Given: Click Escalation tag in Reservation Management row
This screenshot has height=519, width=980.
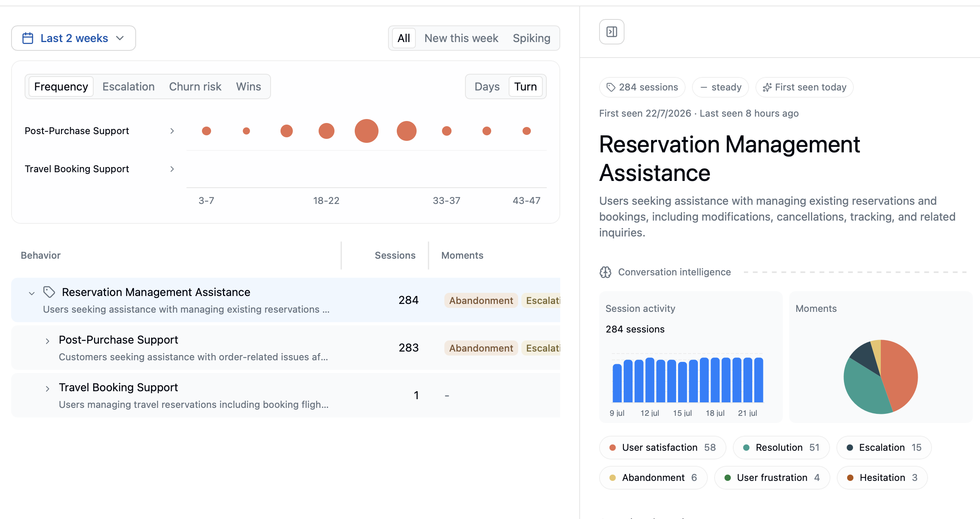Looking at the screenshot, I should click(541, 301).
